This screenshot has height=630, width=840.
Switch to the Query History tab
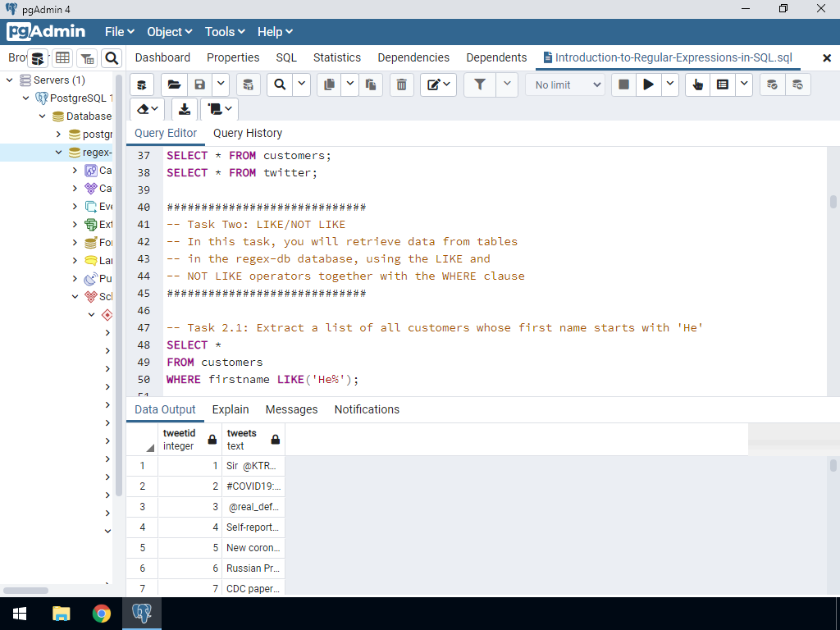[x=247, y=133]
